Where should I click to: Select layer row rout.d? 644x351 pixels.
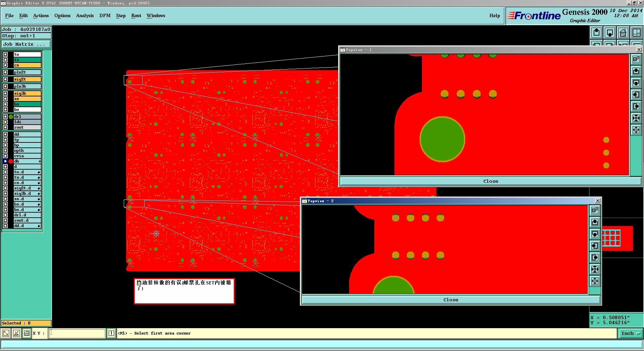click(27, 220)
